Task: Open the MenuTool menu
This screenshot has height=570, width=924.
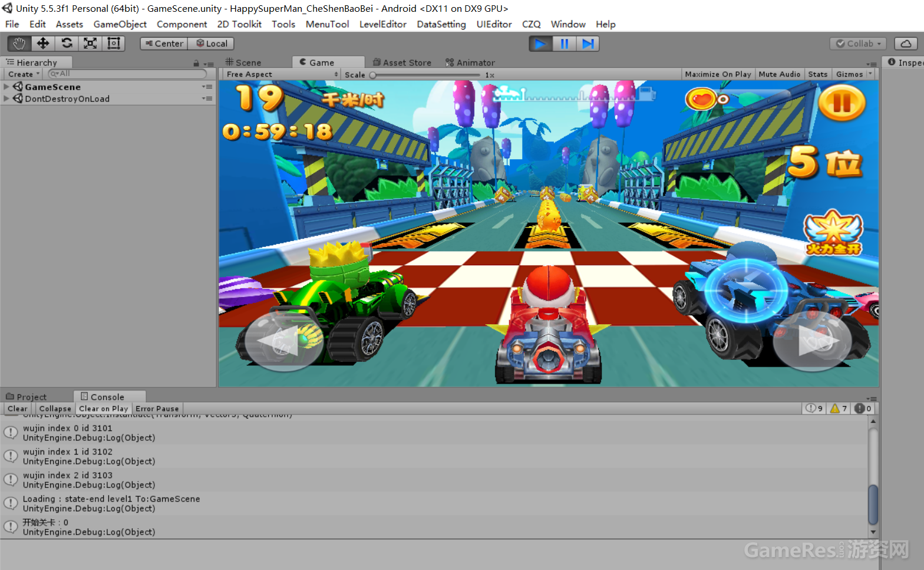Action: [327, 24]
